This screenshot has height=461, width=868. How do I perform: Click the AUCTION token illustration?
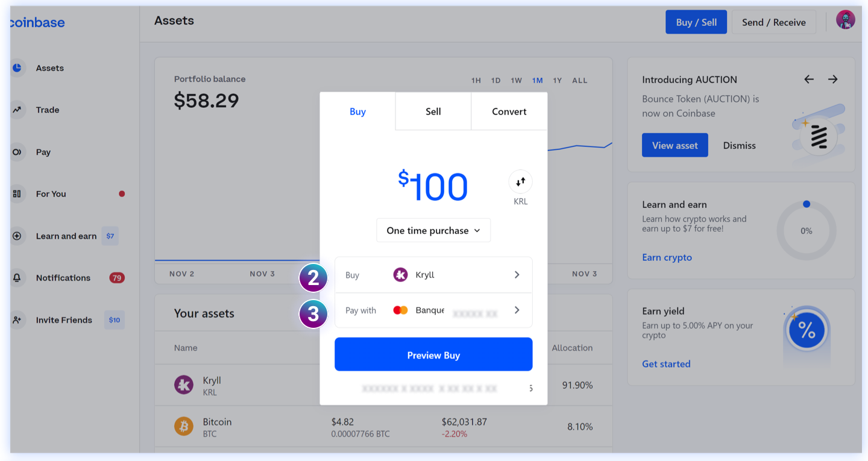pyautogui.click(x=819, y=136)
